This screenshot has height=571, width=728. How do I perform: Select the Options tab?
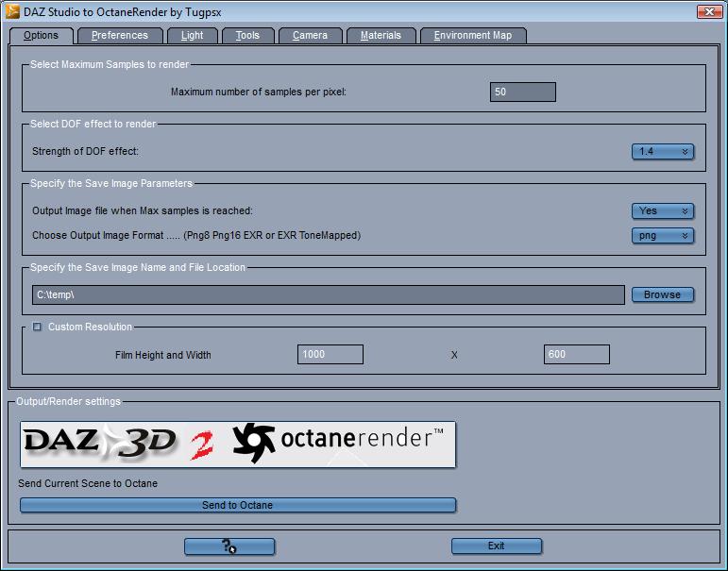click(x=41, y=35)
